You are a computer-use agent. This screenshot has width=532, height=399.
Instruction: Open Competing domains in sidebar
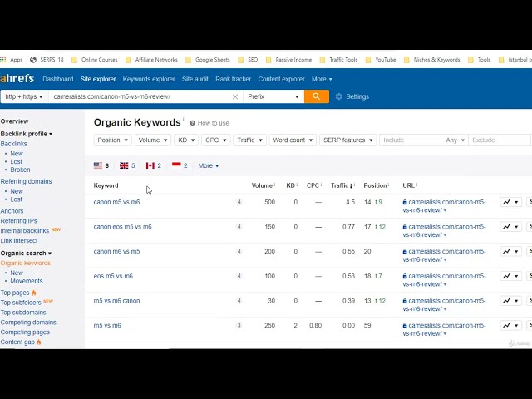click(28, 323)
